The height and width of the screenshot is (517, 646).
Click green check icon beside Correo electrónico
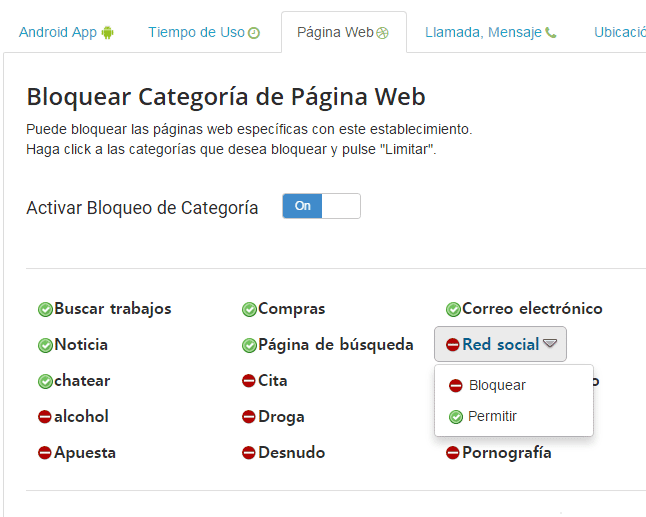(453, 309)
